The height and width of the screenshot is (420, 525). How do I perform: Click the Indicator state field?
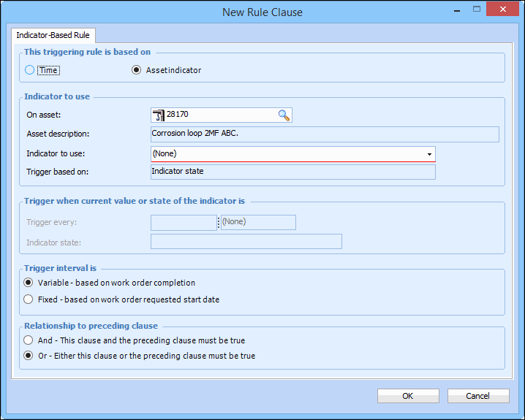(x=246, y=242)
